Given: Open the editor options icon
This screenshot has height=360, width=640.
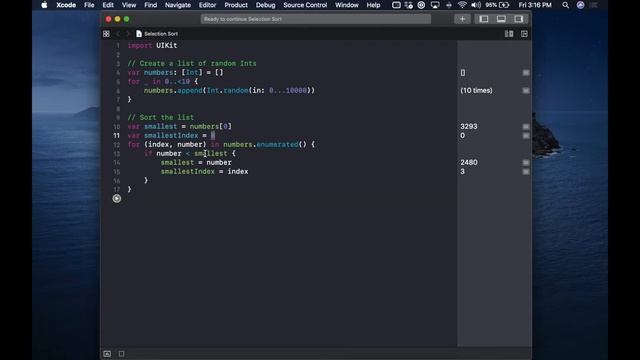Looking at the screenshot, I should click(509, 34).
